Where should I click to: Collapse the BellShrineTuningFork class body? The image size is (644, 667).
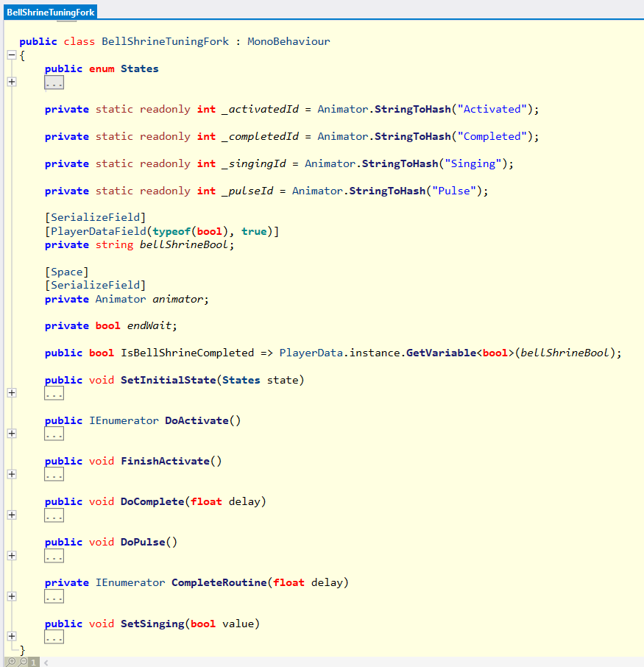point(11,55)
